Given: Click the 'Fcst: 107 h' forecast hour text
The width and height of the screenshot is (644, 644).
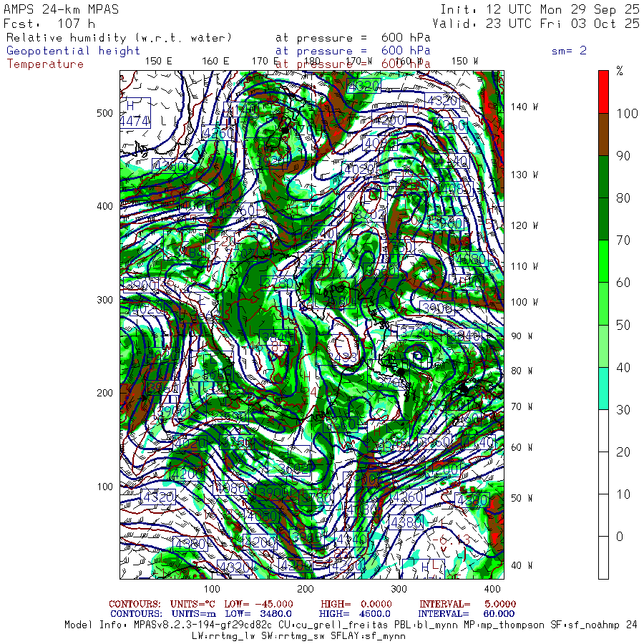Looking at the screenshot, I should tap(49, 24).
